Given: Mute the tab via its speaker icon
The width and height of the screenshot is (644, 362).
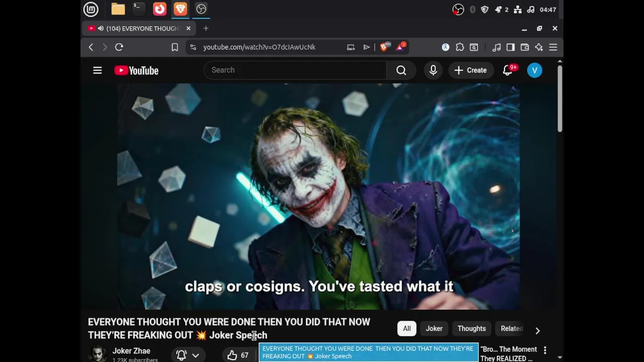Looking at the screenshot, I should 101,29.
